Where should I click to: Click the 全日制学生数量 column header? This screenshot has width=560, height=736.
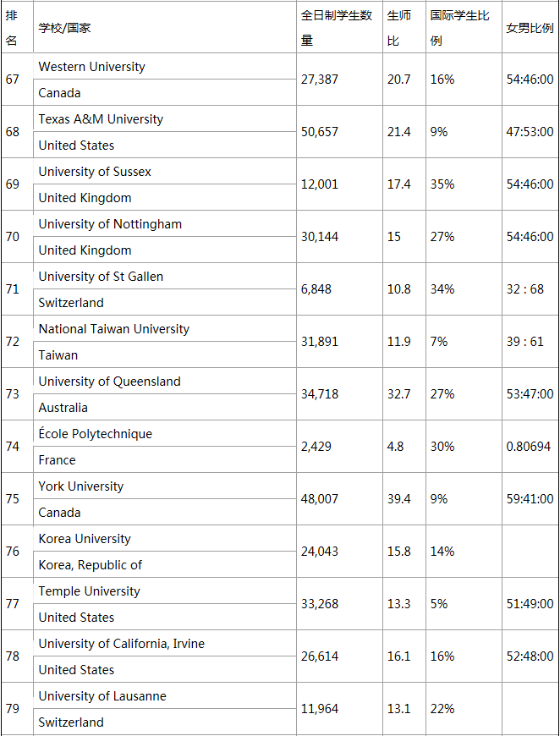(x=337, y=28)
